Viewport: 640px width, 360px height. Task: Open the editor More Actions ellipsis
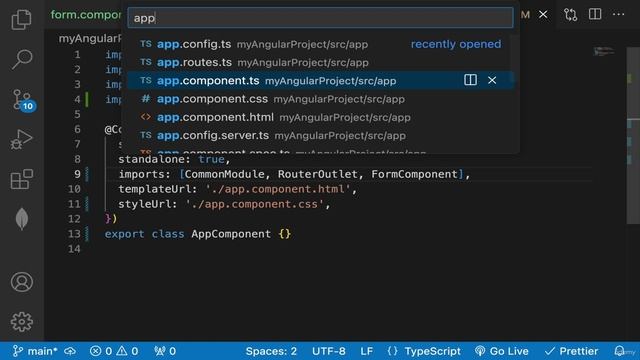tap(618, 15)
